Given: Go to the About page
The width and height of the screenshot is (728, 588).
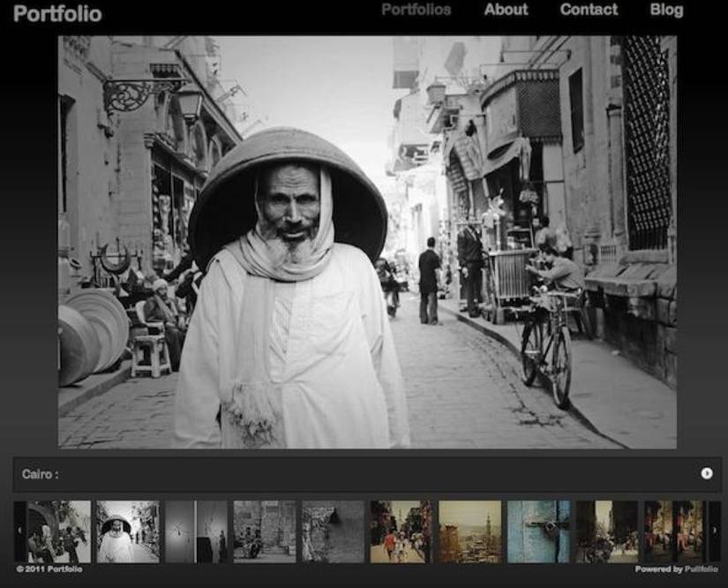Looking at the screenshot, I should click(x=507, y=10).
